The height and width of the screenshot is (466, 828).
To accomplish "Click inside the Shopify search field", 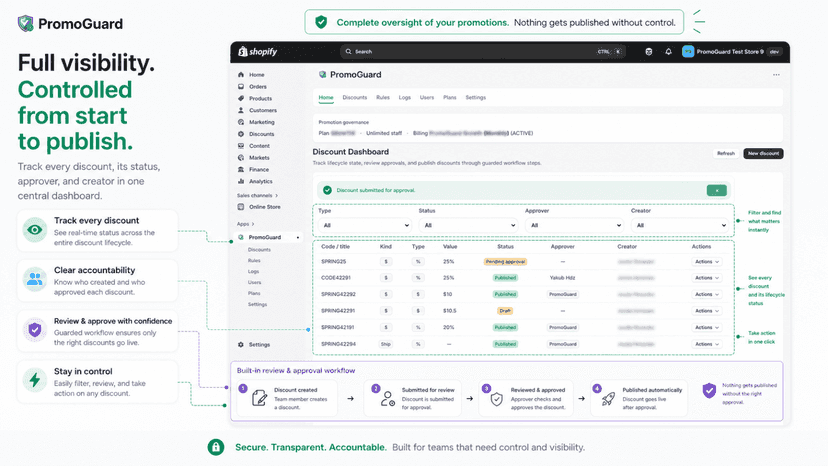I will pyautogui.click(x=483, y=52).
